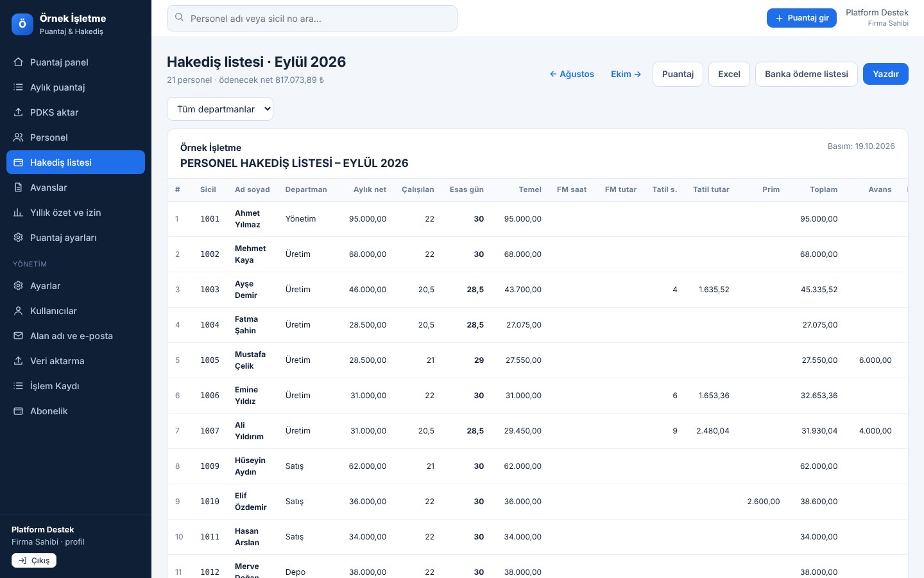Click the Abonelik card icon
Image resolution: width=924 pixels, height=578 pixels.
(x=18, y=411)
